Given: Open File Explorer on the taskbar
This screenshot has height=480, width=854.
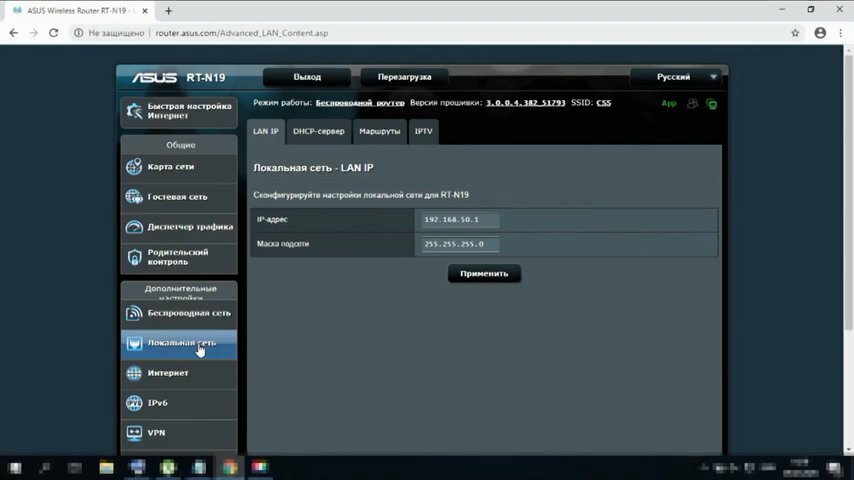Looking at the screenshot, I should click(106, 467).
